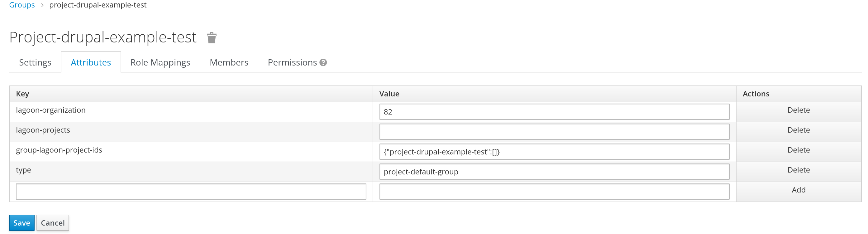Delete the type attribute
Viewport: 868px width, 234px height.
tap(798, 169)
